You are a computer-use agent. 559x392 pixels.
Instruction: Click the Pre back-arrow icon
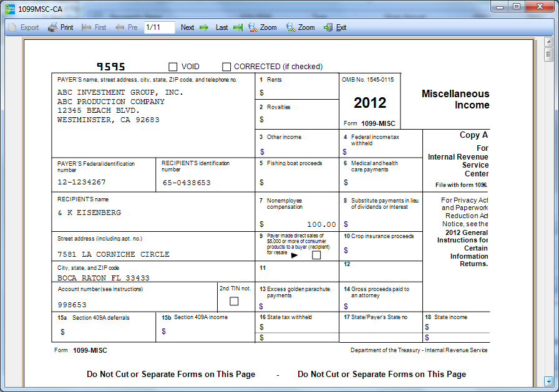pos(120,27)
